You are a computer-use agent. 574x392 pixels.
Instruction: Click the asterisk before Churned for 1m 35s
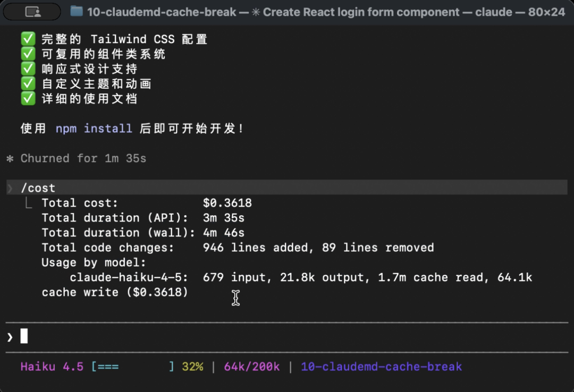click(x=10, y=158)
